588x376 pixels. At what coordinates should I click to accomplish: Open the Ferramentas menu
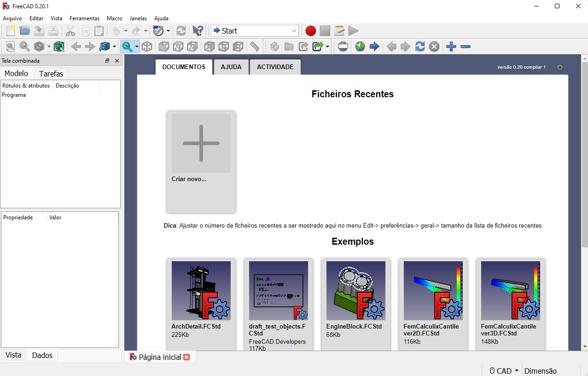pyautogui.click(x=84, y=18)
